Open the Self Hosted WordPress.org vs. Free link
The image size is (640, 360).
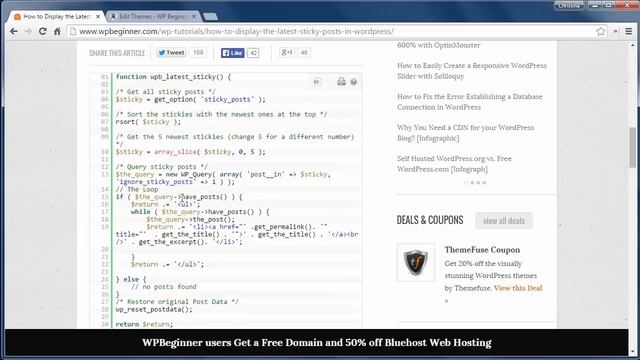click(x=454, y=164)
